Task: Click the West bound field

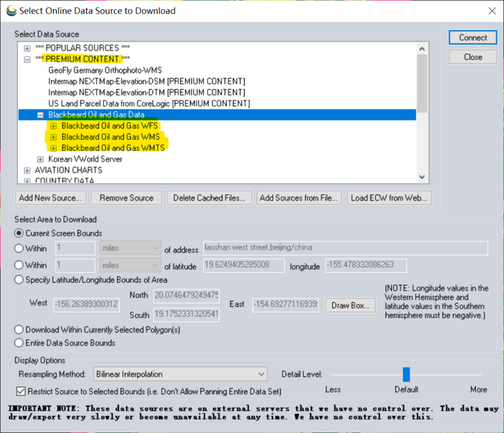Action: [86, 305]
